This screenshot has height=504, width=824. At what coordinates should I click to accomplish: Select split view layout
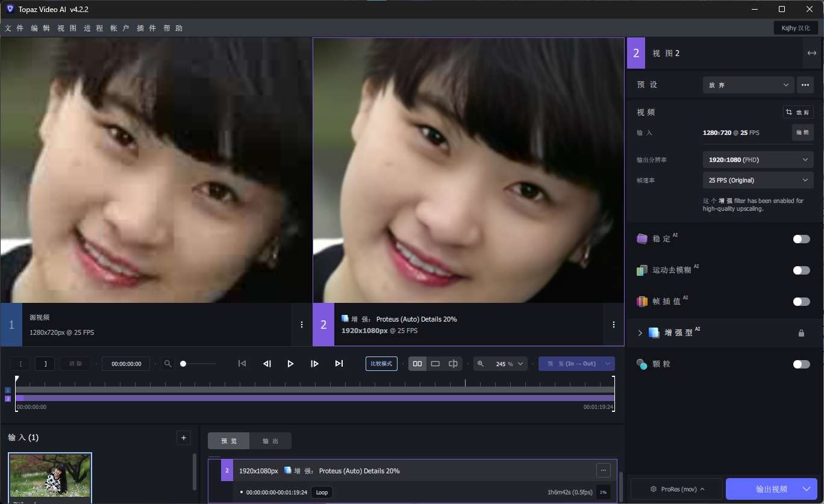(x=453, y=364)
